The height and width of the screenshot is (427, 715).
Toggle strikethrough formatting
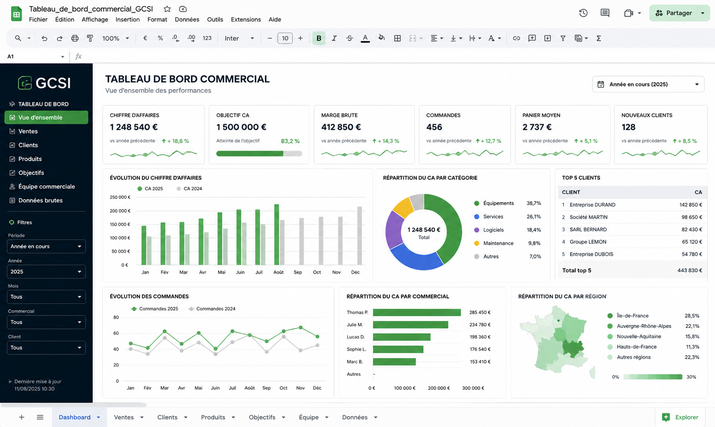[x=349, y=38]
